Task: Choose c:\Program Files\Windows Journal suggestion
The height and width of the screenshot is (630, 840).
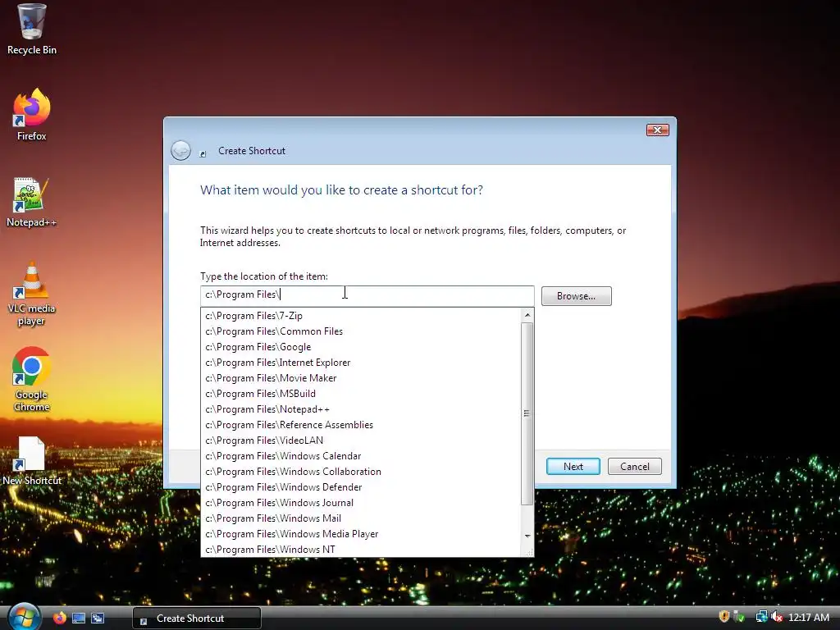Action: coord(361,502)
